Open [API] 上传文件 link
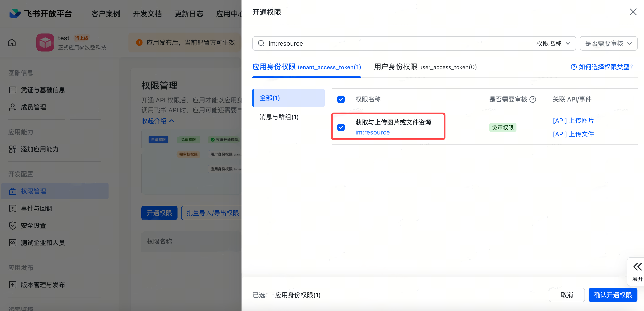Screen dimensions: 644x311 [573, 134]
